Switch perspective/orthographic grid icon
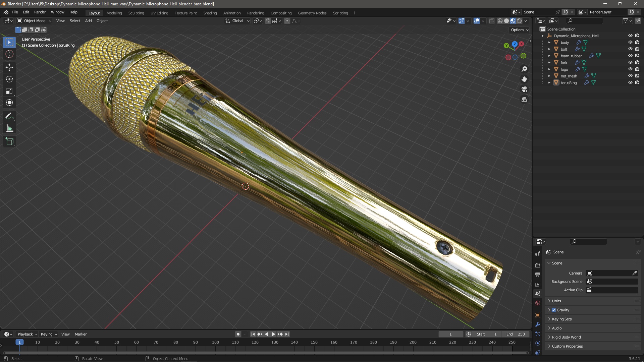 click(524, 100)
